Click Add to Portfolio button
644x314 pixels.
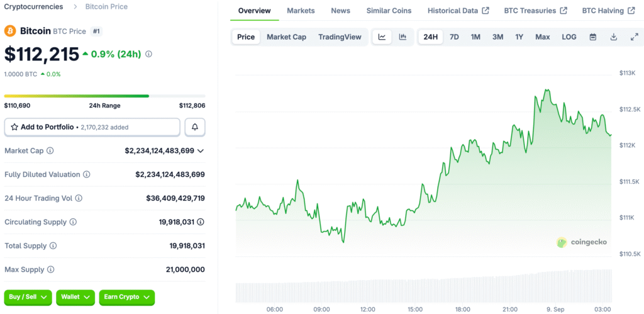pyautogui.click(x=92, y=127)
